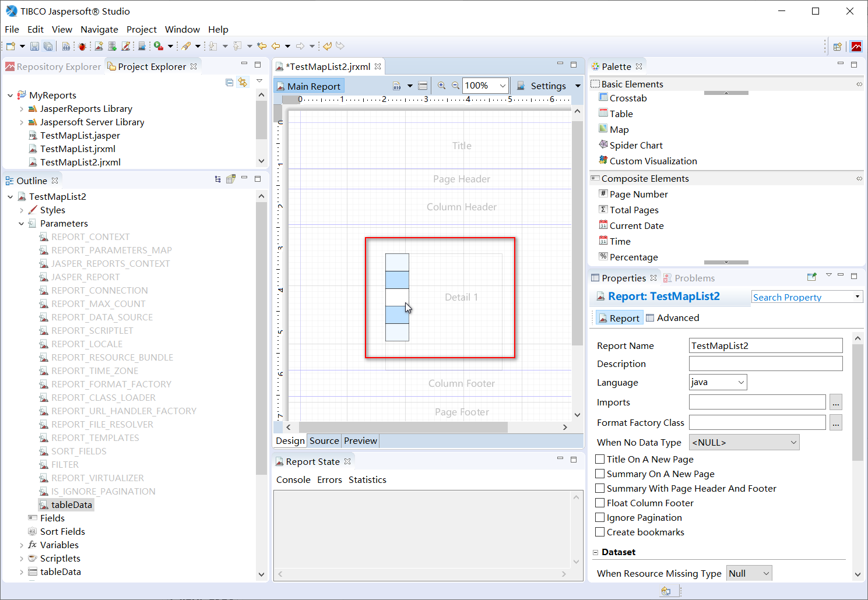
Task: Click the Report Name input field
Action: point(765,345)
